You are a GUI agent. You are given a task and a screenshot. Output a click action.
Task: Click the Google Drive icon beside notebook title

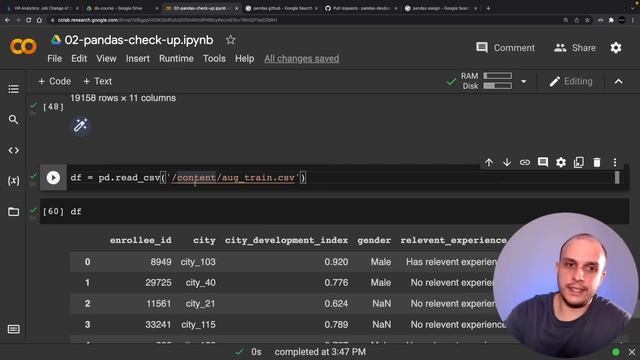56,40
